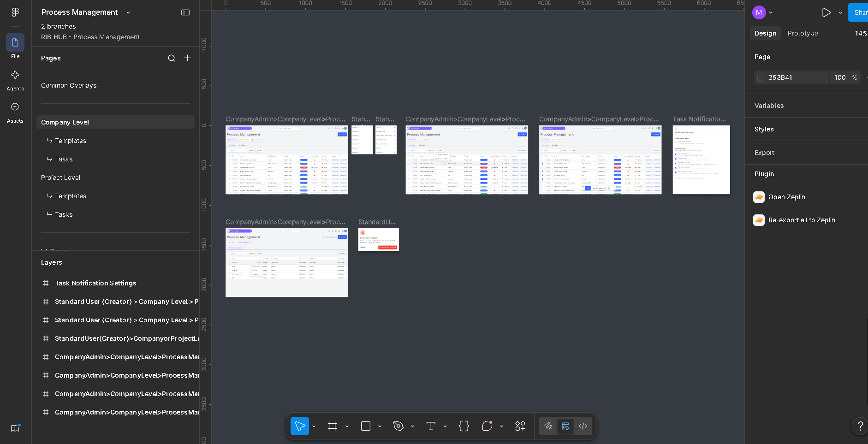This screenshot has height=444, width=868.
Task: Open Move tool options dropdown
Action: point(314,426)
